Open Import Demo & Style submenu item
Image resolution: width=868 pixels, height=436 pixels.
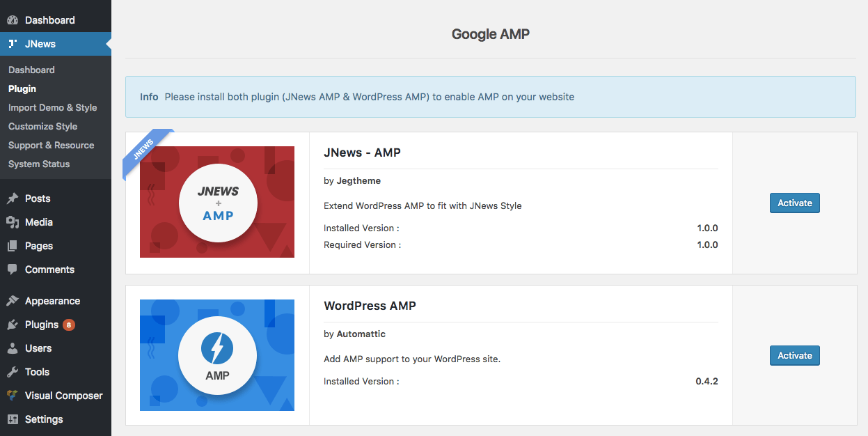(52, 107)
